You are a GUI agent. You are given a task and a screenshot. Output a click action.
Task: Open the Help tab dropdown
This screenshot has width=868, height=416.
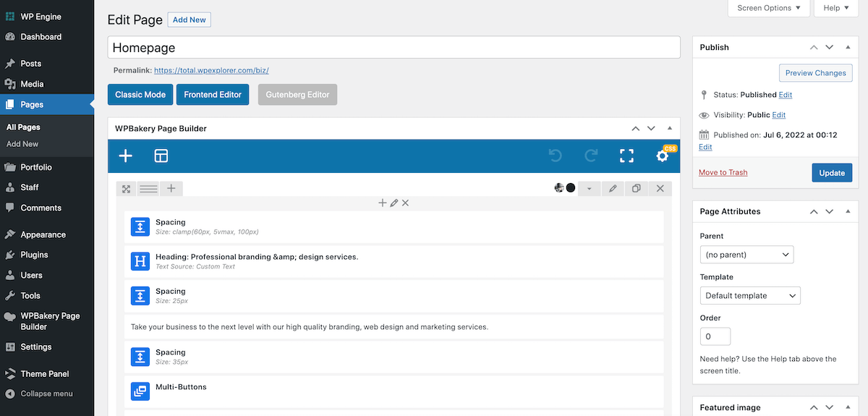836,8
